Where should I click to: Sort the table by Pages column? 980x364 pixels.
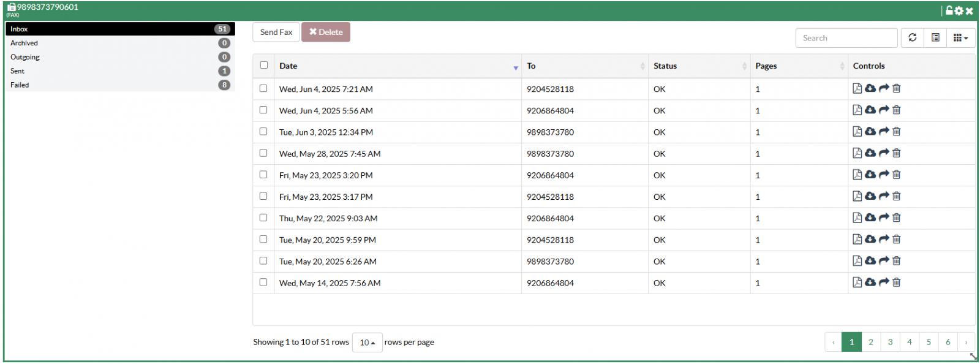coord(799,66)
